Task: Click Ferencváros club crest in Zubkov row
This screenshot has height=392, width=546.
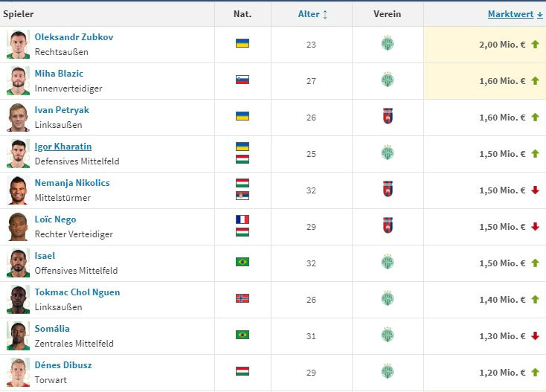Action: pyautogui.click(x=387, y=44)
